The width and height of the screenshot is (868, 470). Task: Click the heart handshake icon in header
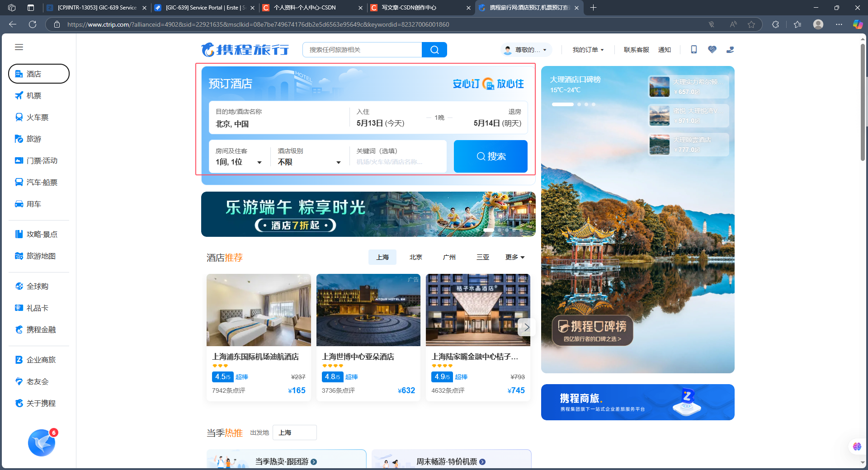[x=712, y=50]
